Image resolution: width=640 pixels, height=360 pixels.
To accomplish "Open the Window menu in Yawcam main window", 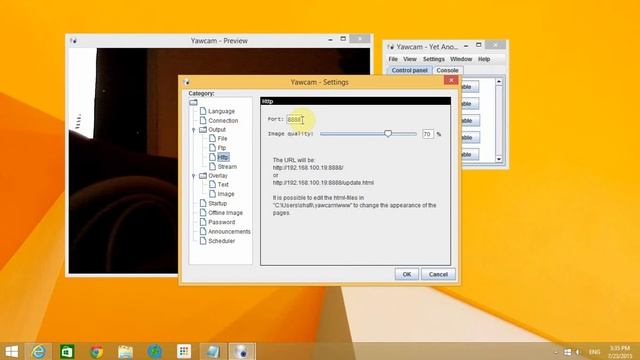I will [x=461, y=59].
